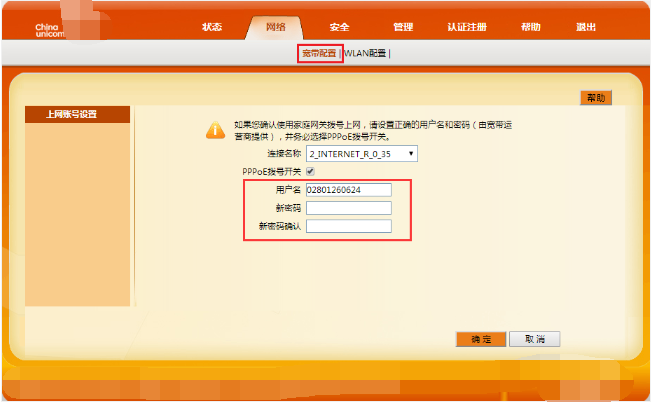Open the 认证注册 tab

(x=466, y=27)
